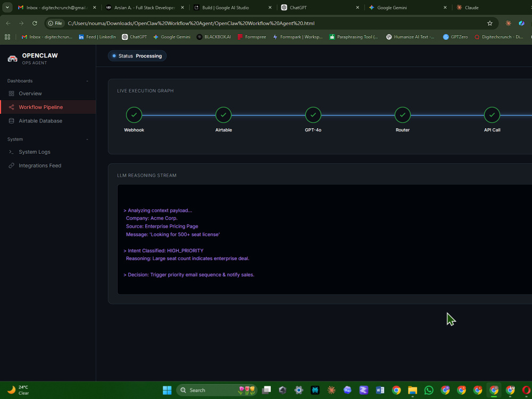Click the Airtable Database cylinder icon
The image size is (532, 399).
(x=11, y=121)
